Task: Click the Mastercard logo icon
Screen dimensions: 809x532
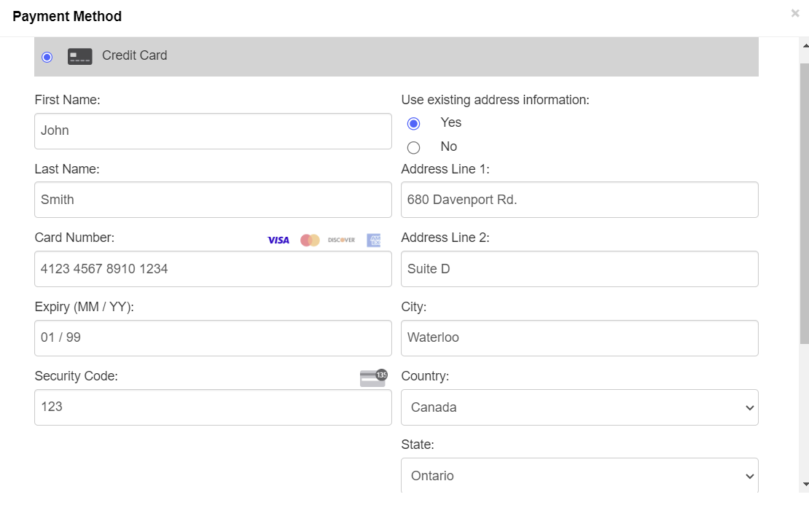Action: pyautogui.click(x=310, y=240)
